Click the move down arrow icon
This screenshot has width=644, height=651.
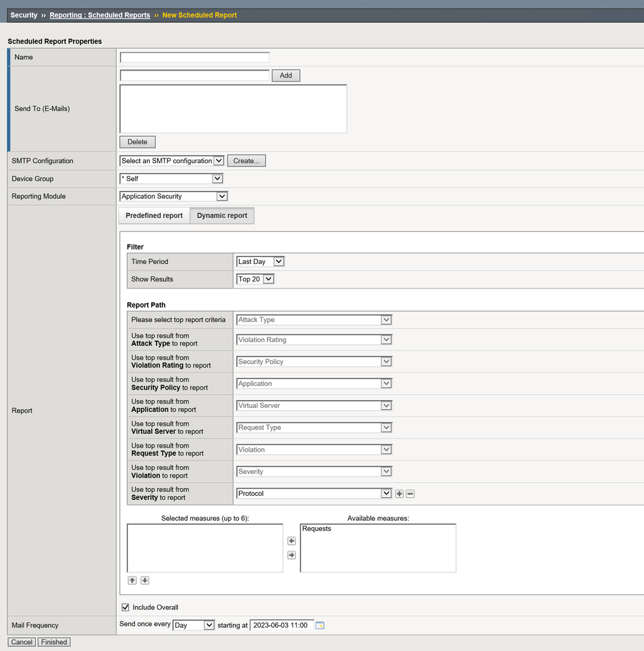pos(145,581)
